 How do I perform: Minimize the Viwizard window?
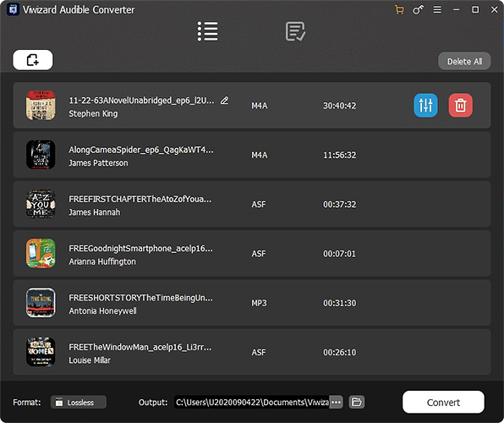456,9
